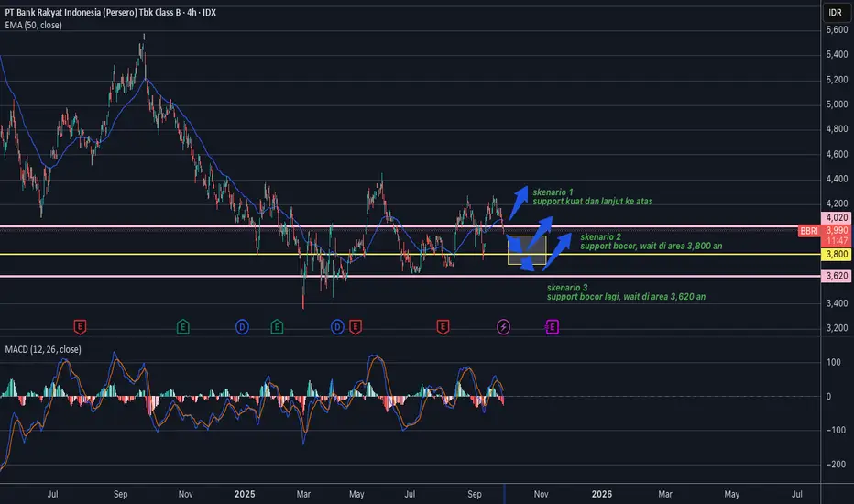Click the red BBRI symbol price tag
This screenshot has width=854, height=504.
point(809,231)
